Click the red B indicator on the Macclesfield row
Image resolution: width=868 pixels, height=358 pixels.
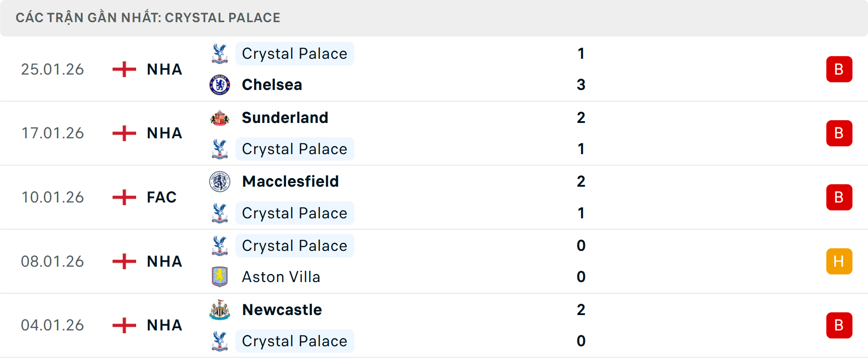coord(840,197)
